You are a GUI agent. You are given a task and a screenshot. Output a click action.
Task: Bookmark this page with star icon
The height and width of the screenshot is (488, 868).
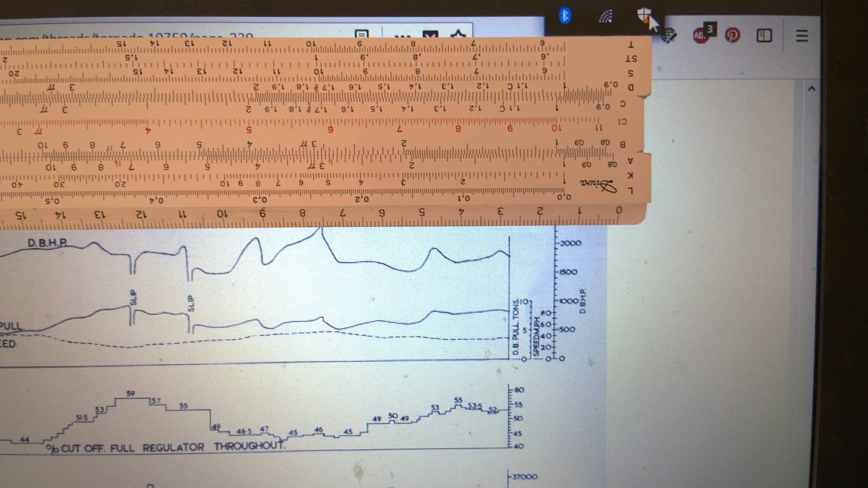pos(459,34)
